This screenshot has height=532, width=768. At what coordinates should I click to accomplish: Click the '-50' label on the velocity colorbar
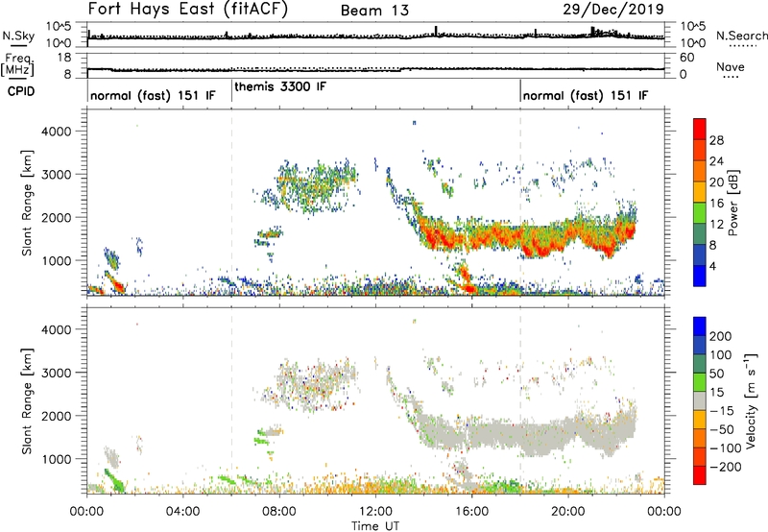pos(722,429)
